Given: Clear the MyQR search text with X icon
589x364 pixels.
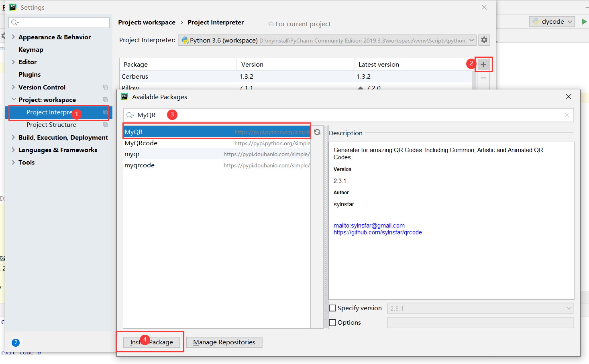Looking at the screenshot, I should pyautogui.click(x=567, y=115).
